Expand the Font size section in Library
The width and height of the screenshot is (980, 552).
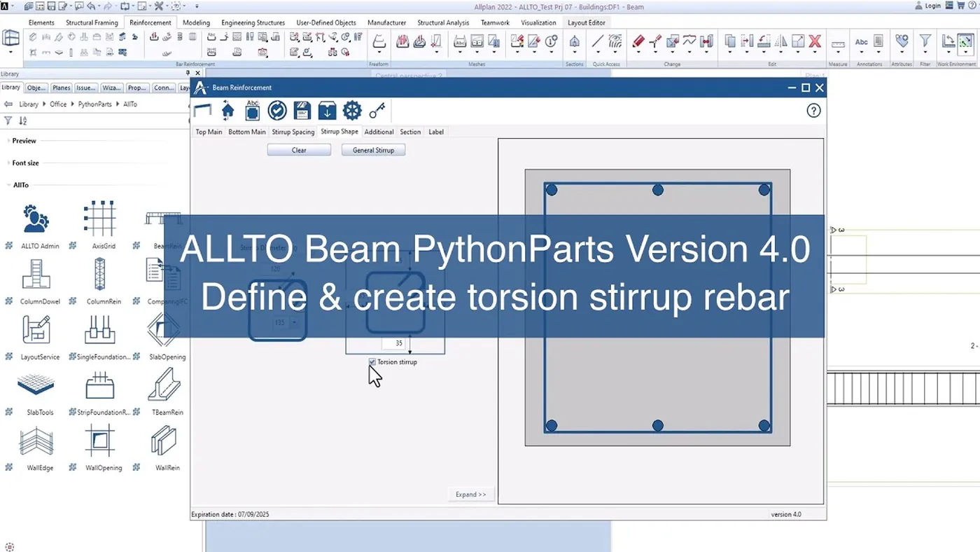[25, 163]
